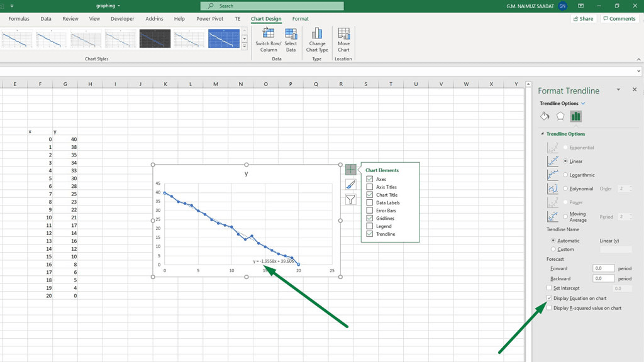Open the chart Format tab
The height and width of the screenshot is (362, 644).
pyautogui.click(x=300, y=18)
